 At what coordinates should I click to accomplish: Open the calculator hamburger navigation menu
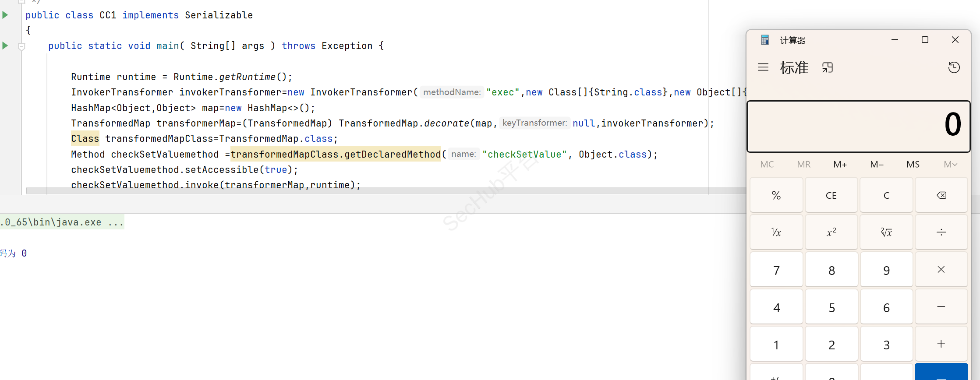[x=763, y=67]
